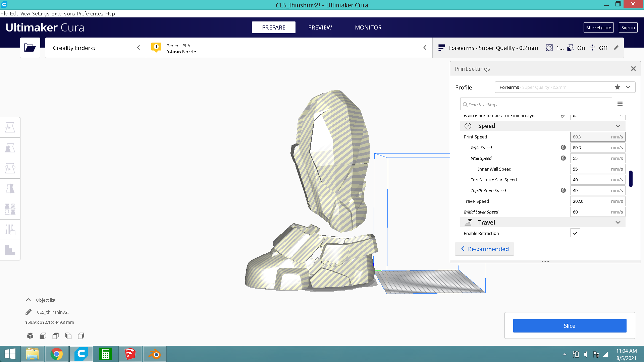The width and height of the screenshot is (644, 362).
Task: Click the Slice button
Action: click(569, 326)
